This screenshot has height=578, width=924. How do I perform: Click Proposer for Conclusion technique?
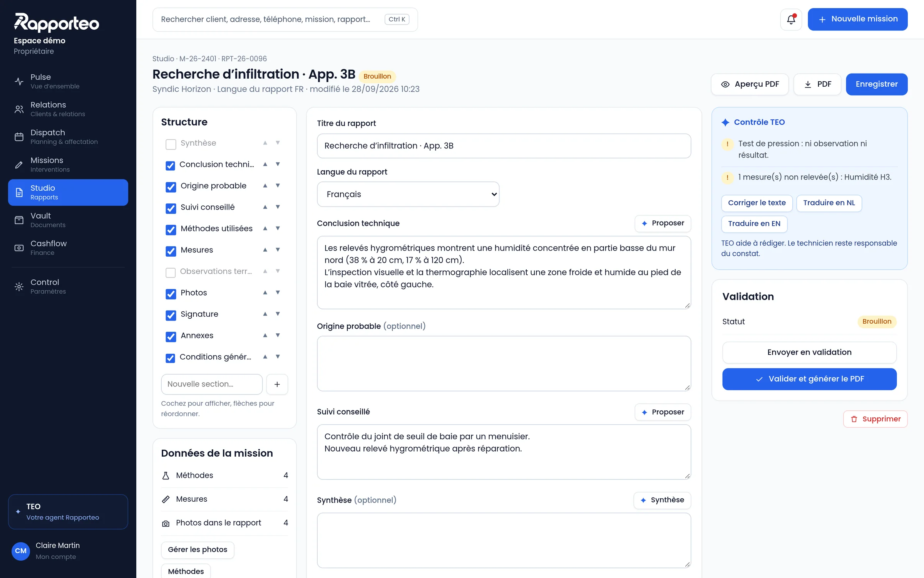(663, 223)
